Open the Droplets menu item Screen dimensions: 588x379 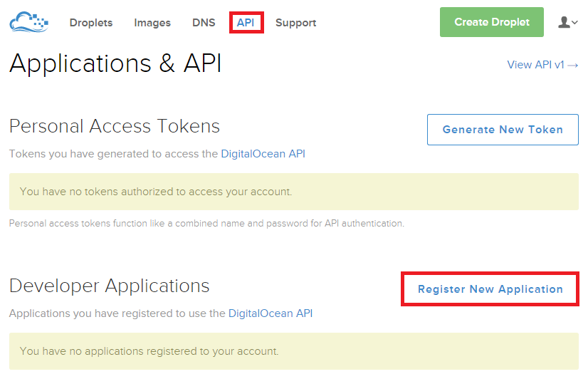click(x=91, y=23)
